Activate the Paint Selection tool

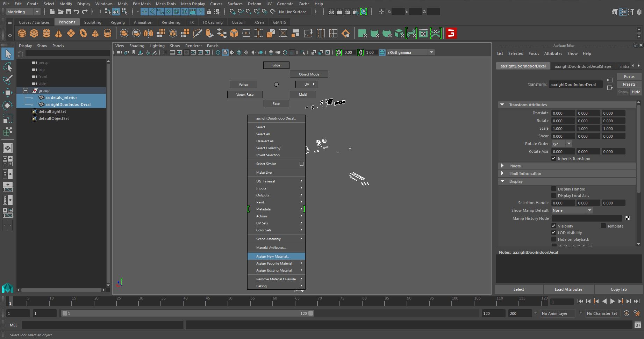pyautogui.click(x=8, y=79)
